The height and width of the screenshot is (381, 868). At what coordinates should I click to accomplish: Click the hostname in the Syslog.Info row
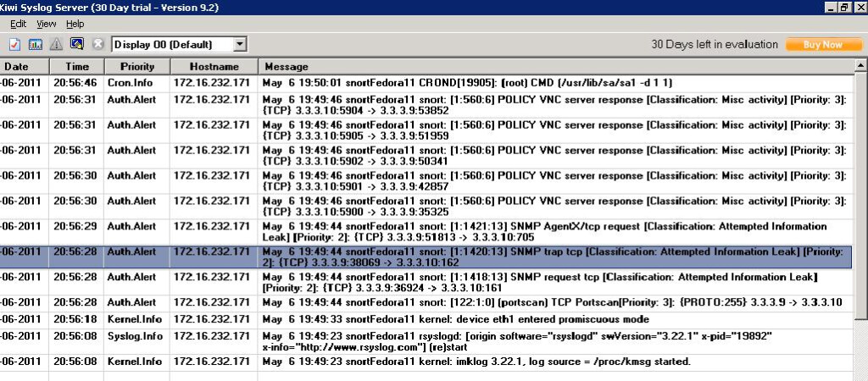pos(212,336)
